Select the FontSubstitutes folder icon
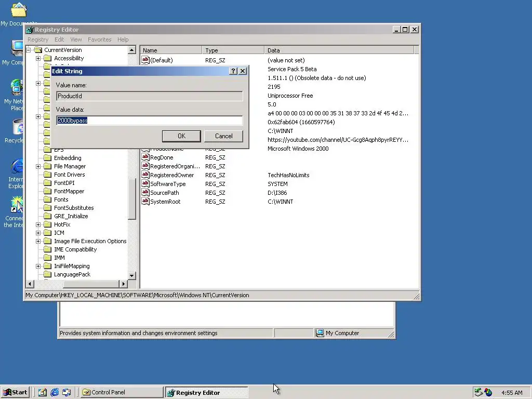 [x=48, y=208]
